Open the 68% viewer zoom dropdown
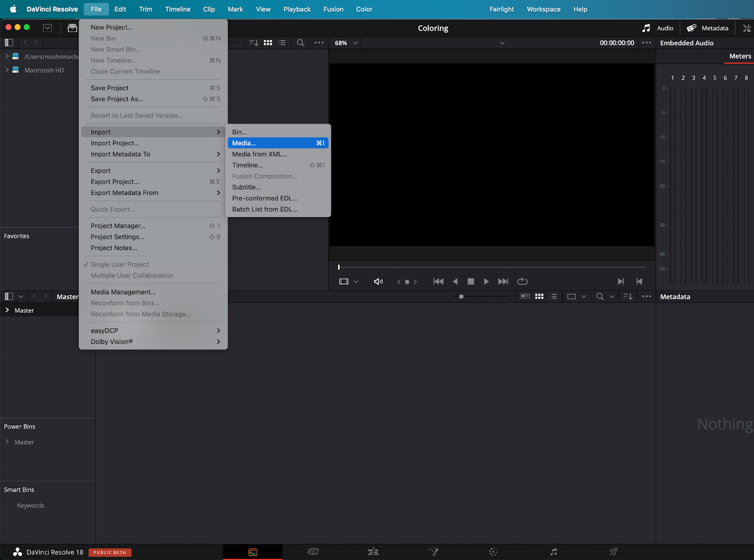 point(346,43)
